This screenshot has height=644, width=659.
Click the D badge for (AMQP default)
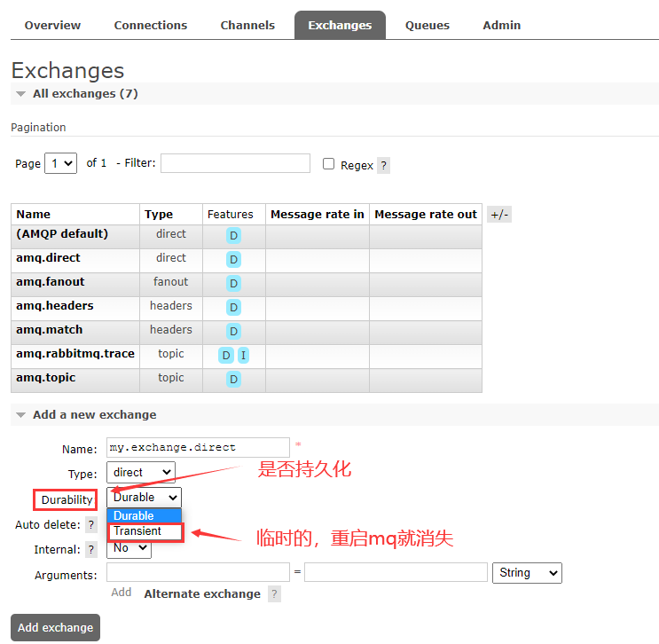pos(233,236)
